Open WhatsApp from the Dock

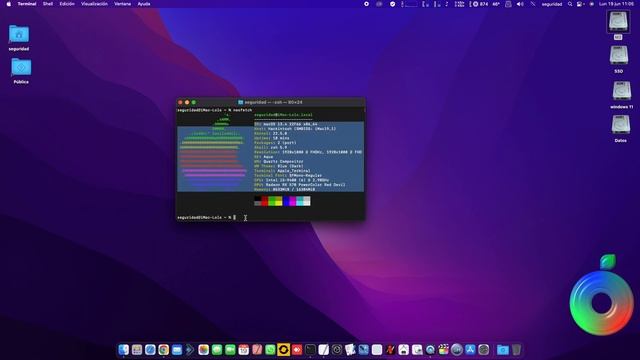(x=270, y=349)
